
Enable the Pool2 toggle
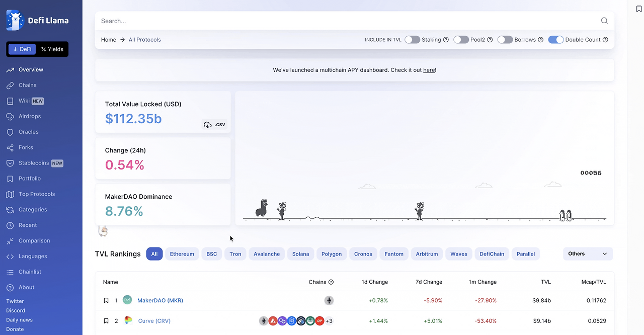click(461, 40)
